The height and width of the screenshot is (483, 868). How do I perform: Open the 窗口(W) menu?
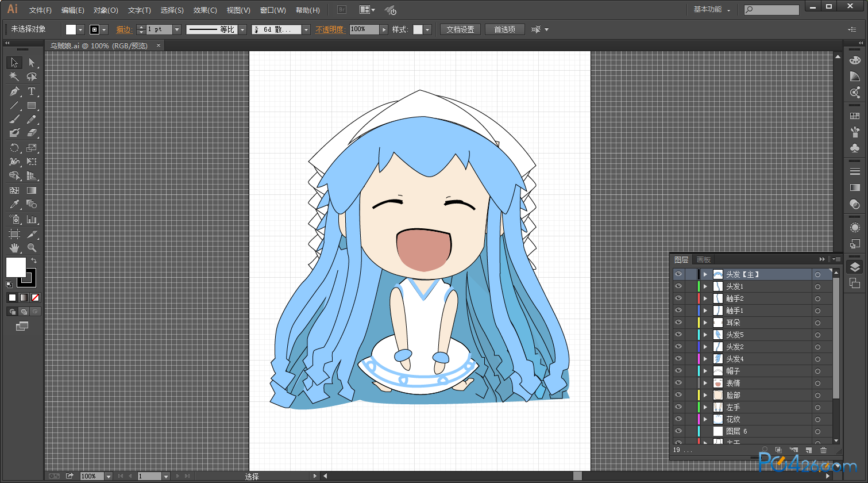point(273,10)
